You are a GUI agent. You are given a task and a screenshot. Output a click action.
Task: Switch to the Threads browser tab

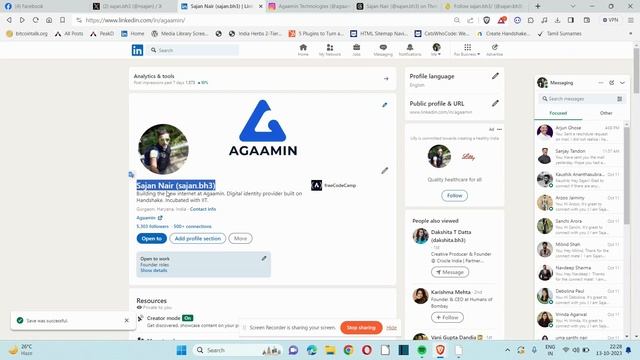pos(398,6)
